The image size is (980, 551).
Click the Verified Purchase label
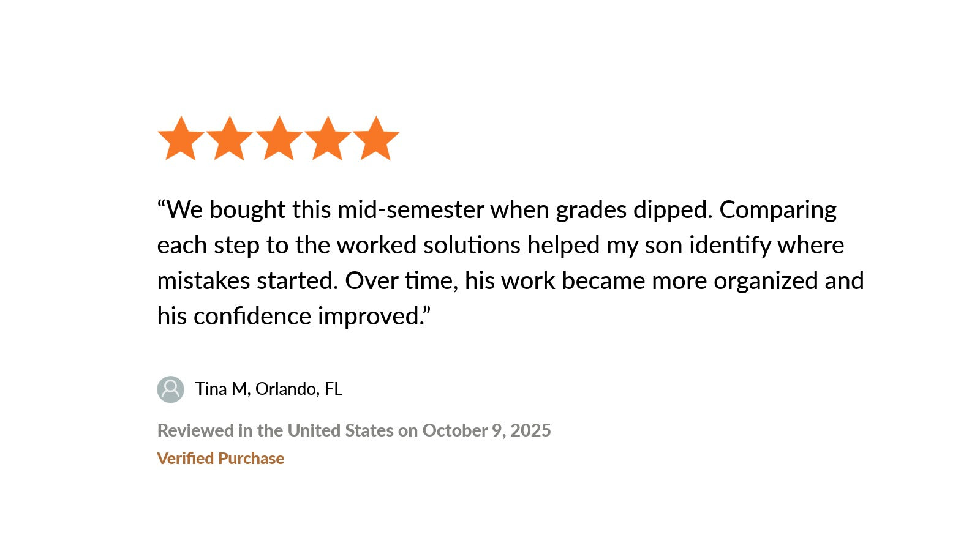click(x=221, y=459)
